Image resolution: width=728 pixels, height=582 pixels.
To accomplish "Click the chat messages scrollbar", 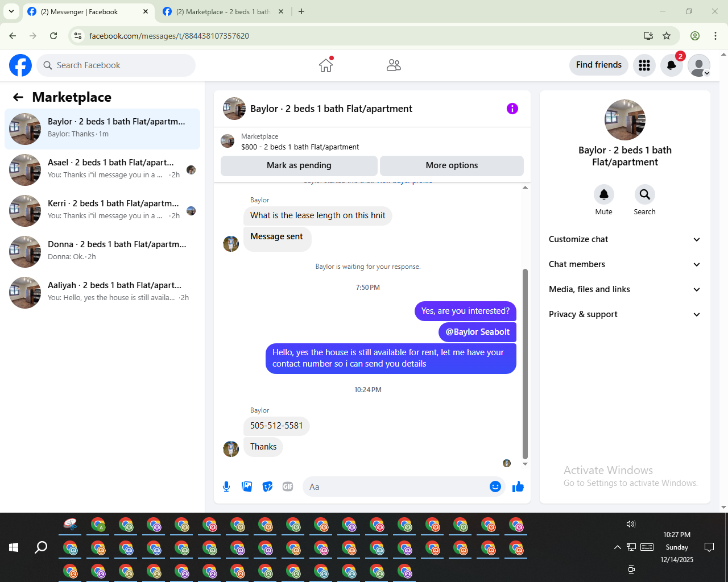I will coord(525,364).
